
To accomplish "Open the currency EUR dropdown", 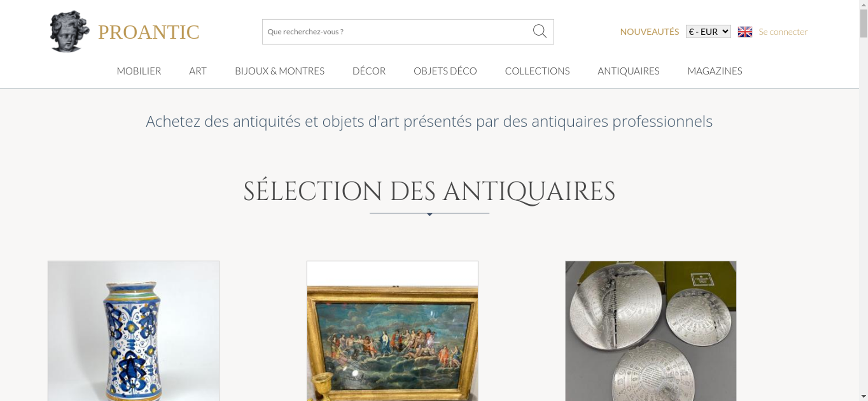I will click(x=708, y=32).
